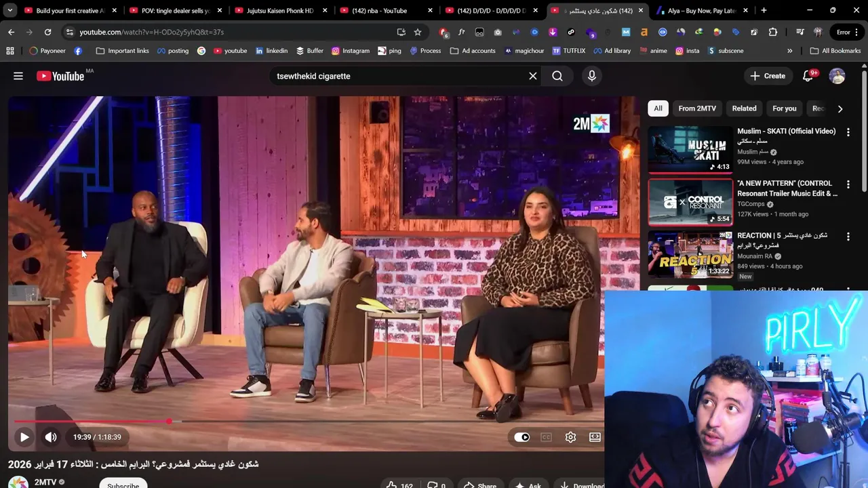Run the search with the magnifier icon
Screen dimensions: 868x488
(x=557, y=76)
